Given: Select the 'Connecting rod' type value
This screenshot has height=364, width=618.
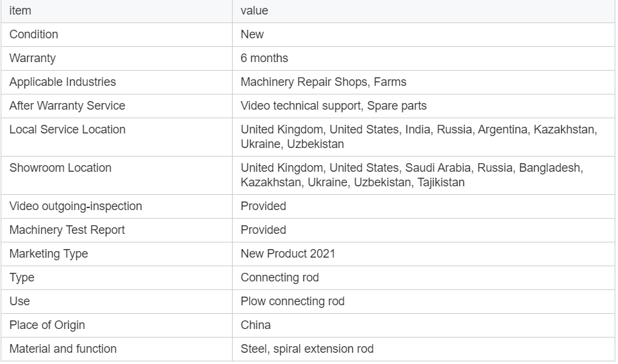Looking at the screenshot, I should coord(280,277).
